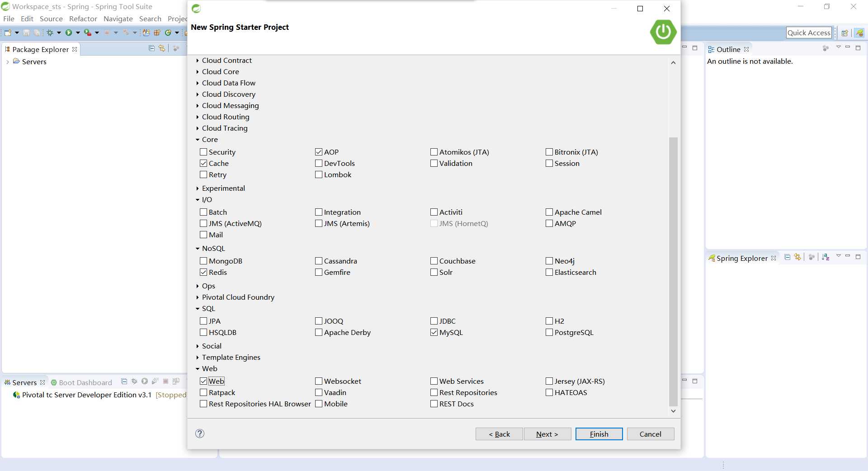
Task: Open the Run dropdown arrow in toolbar
Action: tap(78, 33)
